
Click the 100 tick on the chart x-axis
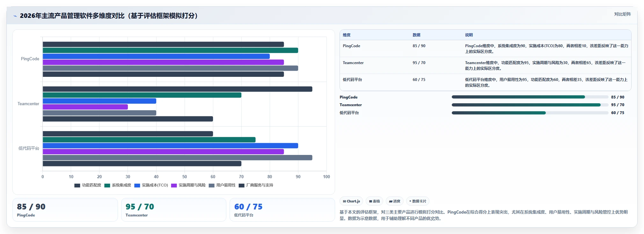(x=326, y=177)
